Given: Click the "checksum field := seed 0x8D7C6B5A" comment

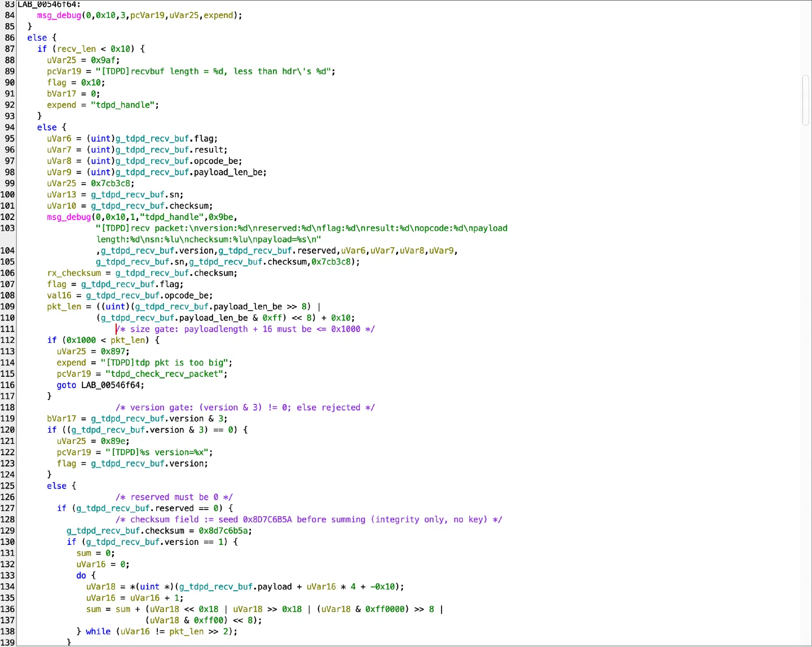Looking at the screenshot, I should click(309, 520).
